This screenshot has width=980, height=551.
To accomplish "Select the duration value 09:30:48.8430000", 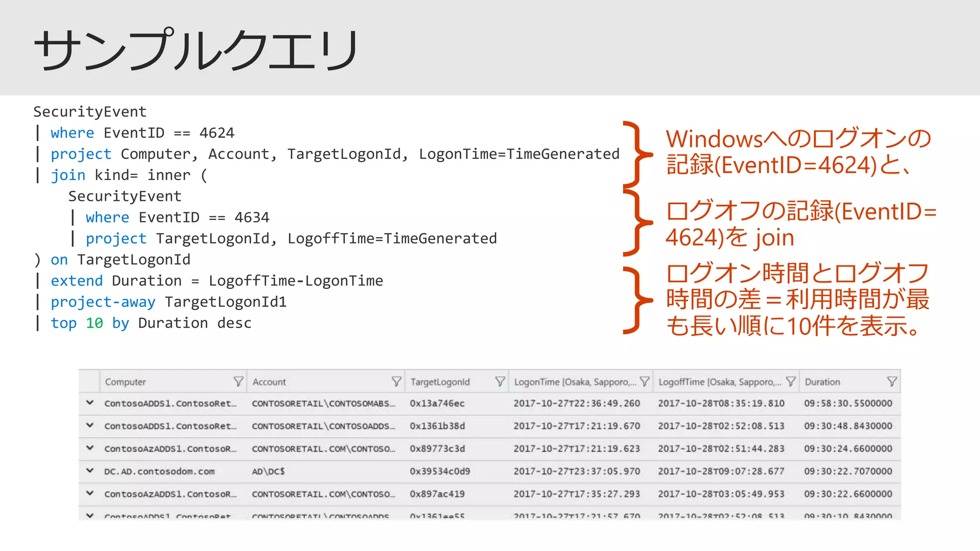I will click(848, 426).
